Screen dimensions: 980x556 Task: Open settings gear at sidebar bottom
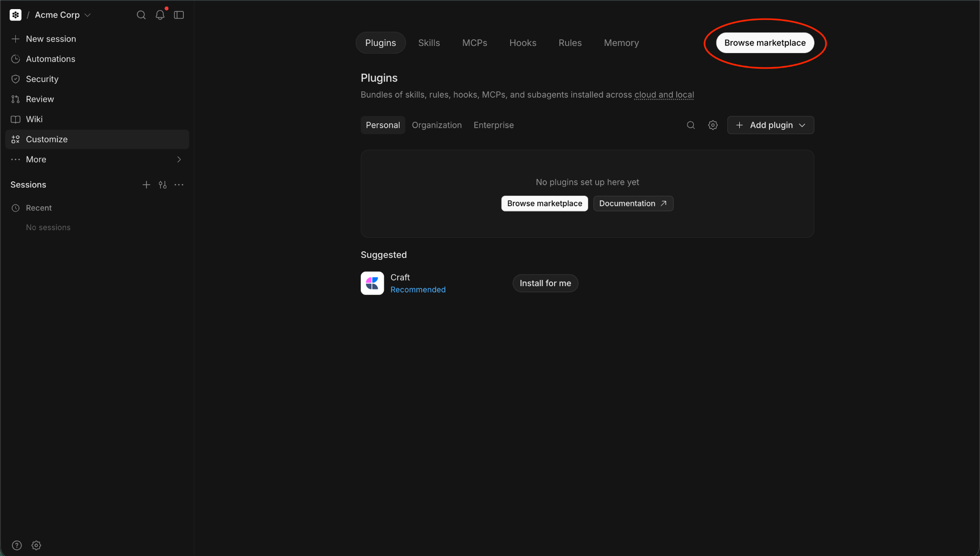(36, 545)
